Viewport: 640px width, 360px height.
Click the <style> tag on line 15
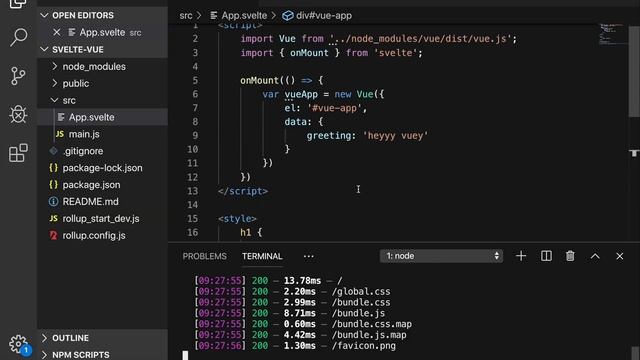237,219
